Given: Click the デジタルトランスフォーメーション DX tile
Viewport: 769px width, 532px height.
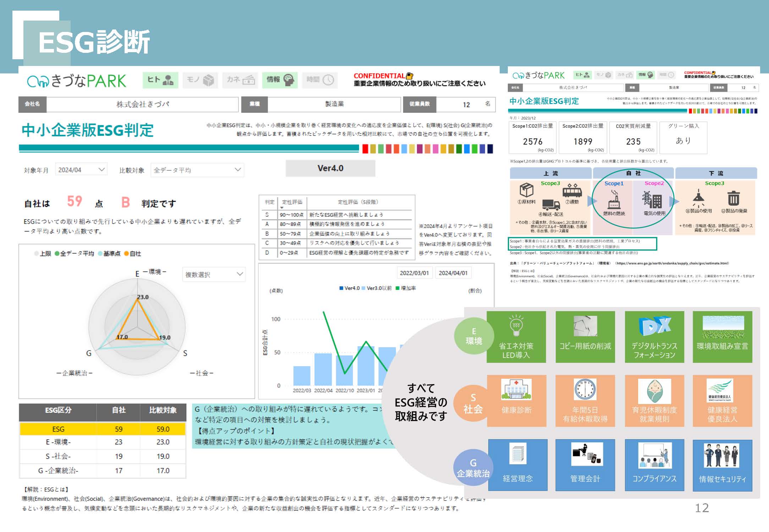Looking at the screenshot, I should click(654, 337).
